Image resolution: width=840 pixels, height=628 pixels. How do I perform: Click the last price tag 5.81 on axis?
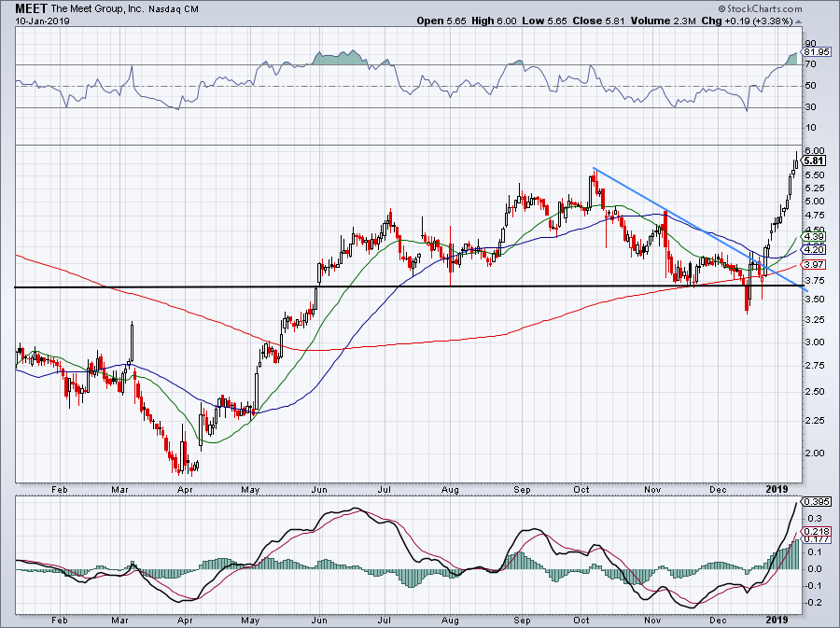[x=815, y=160]
